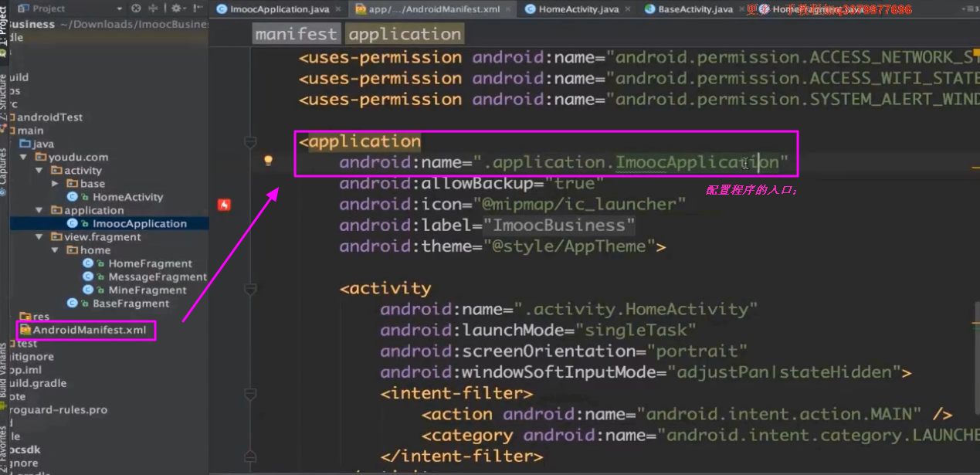Click the ImoocApplication class icon

72,223
